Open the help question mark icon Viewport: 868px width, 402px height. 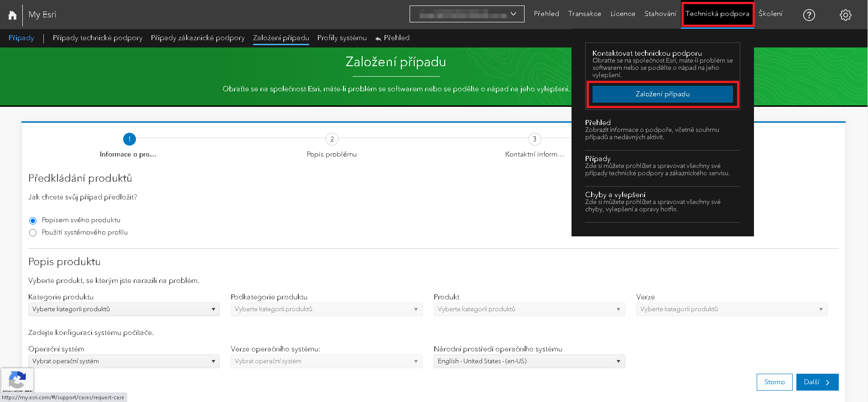[809, 15]
